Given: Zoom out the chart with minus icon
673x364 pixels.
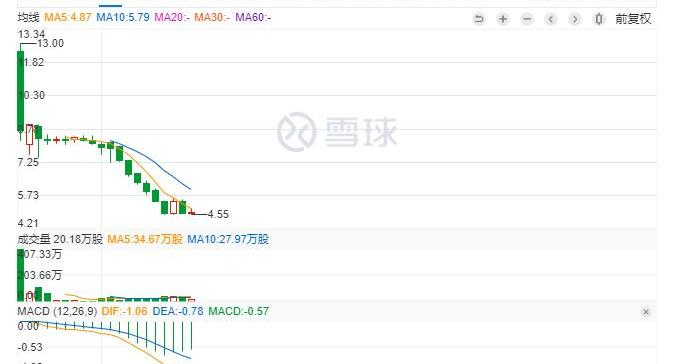Looking at the screenshot, I should point(527,19).
